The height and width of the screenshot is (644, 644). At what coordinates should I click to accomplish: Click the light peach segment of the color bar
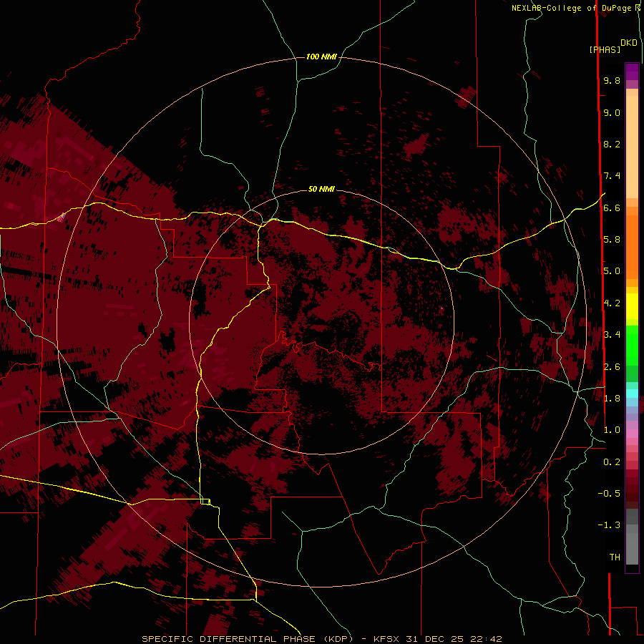[632, 146]
